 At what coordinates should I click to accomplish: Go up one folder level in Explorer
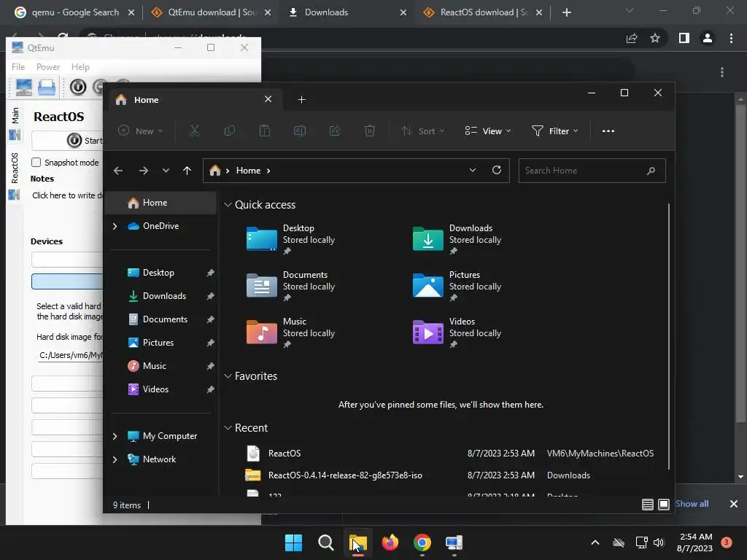(x=187, y=171)
